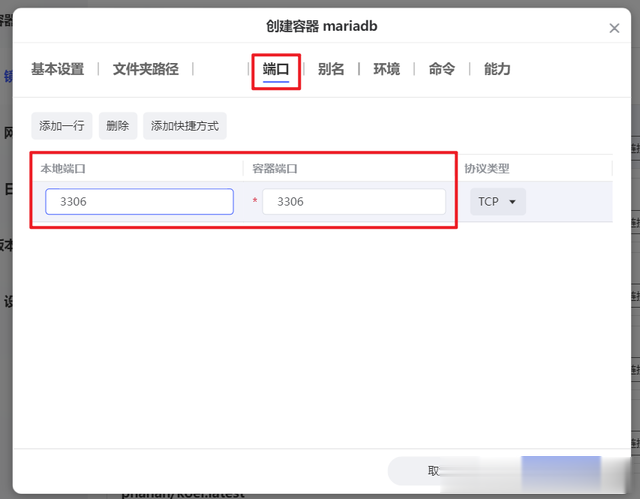Image resolution: width=640 pixels, height=499 pixels.
Task: Focus the 本地端口 input with 3306
Action: [140, 202]
